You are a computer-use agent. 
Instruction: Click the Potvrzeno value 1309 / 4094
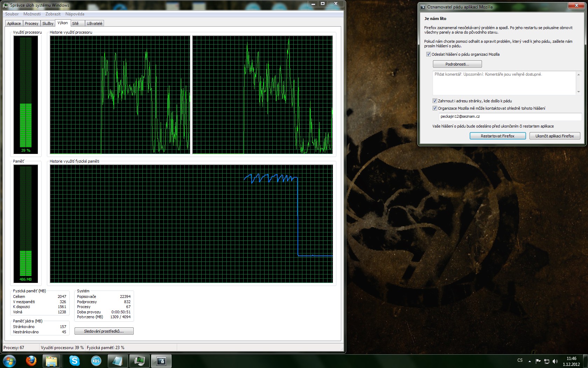click(120, 317)
